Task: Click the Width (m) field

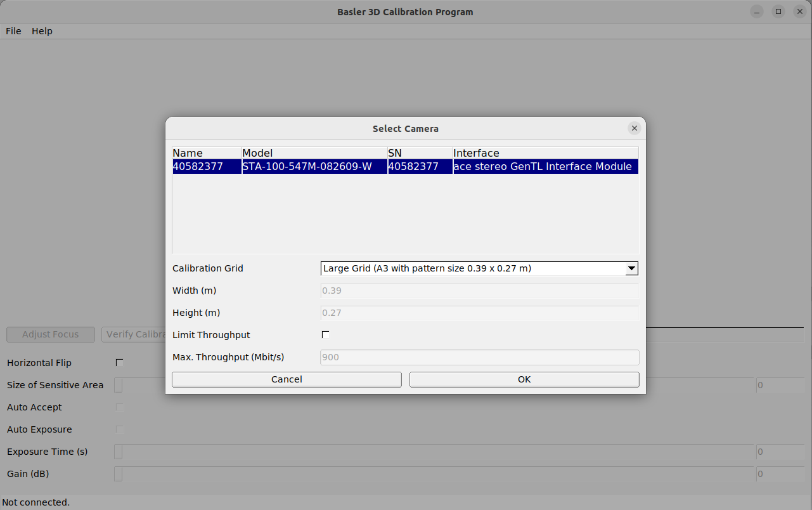Action: tap(479, 291)
